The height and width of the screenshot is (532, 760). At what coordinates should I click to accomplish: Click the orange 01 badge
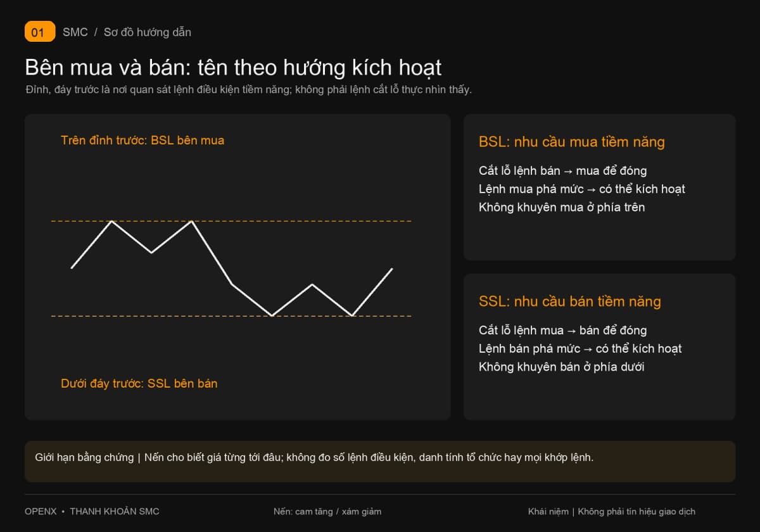[40, 32]
